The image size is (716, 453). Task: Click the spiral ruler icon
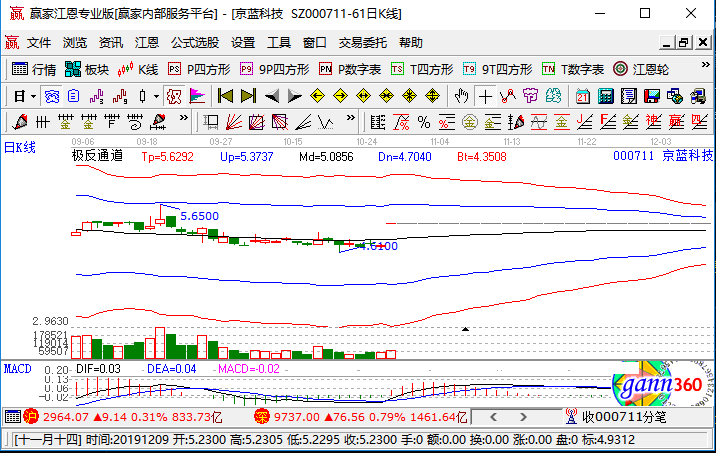click(x=135, y=122)
